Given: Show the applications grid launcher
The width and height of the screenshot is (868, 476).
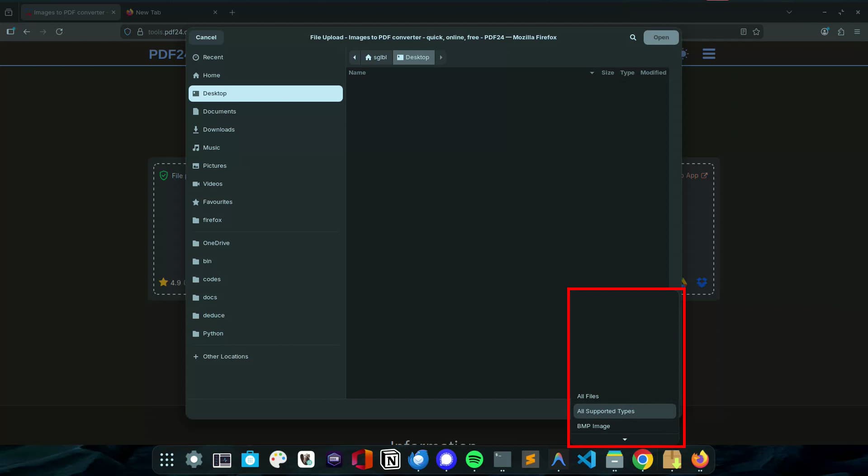Looking at the screenshot, I should [x=166, y=460].
